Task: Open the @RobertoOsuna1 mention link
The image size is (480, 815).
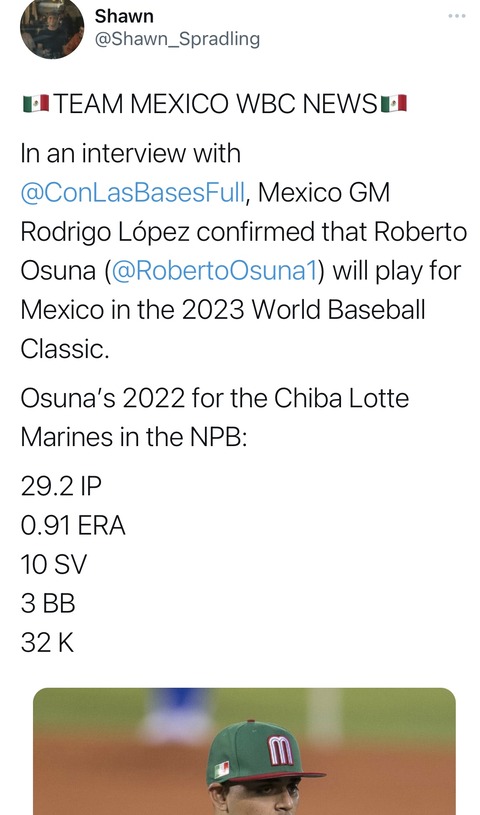Action: 214,271
